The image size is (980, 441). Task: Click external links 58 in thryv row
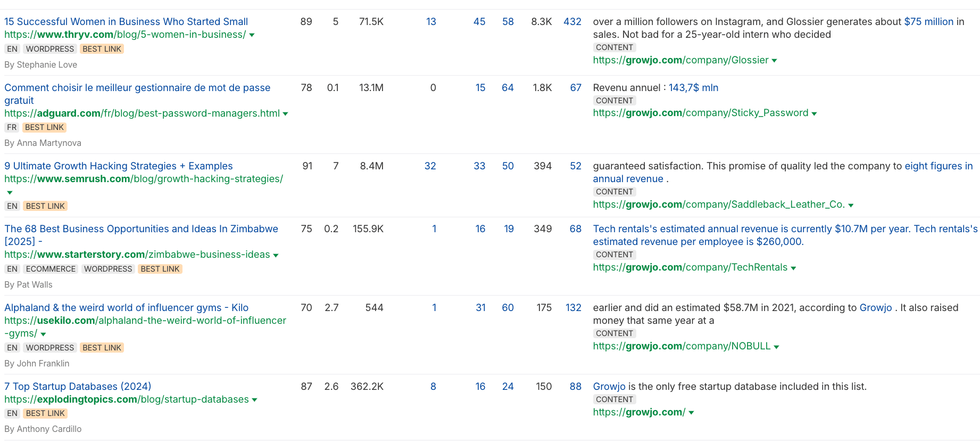pos(508,22)
